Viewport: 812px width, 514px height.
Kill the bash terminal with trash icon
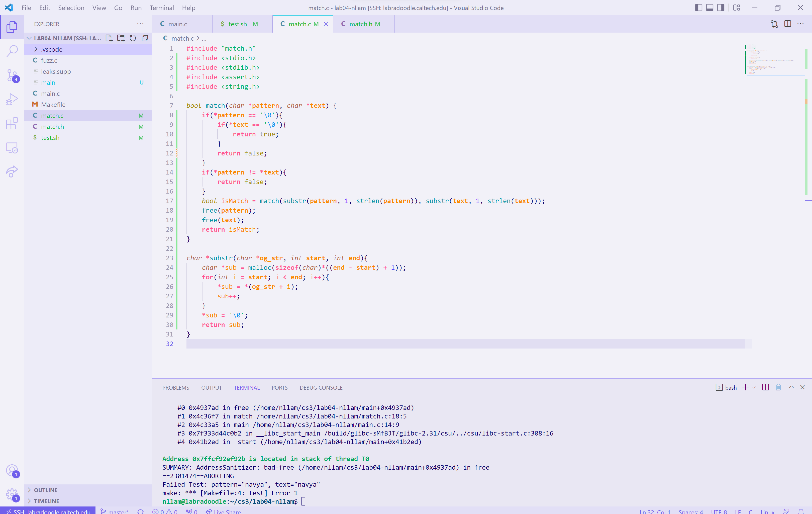(x=778, y=387)
